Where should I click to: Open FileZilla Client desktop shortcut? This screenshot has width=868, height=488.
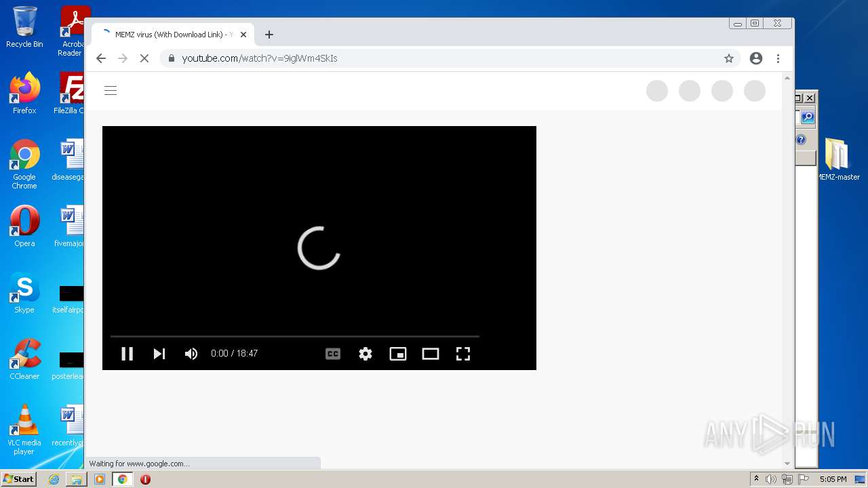coord(68,94)
